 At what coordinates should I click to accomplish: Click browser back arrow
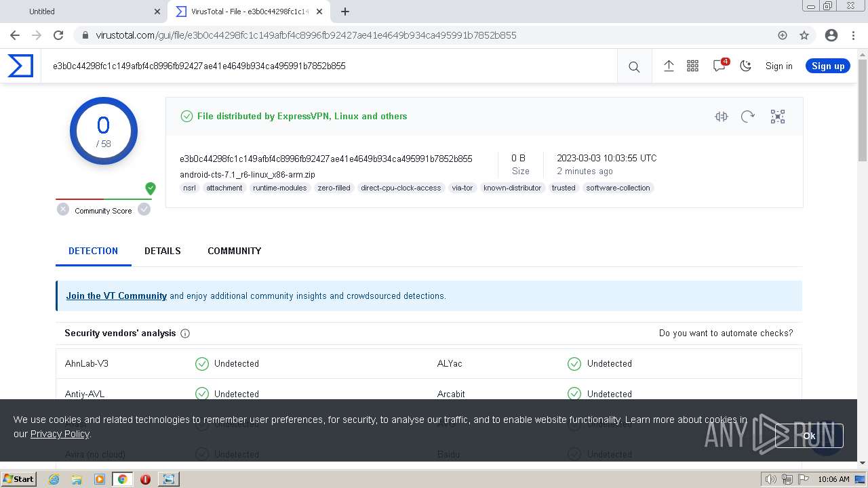[15, 35]
